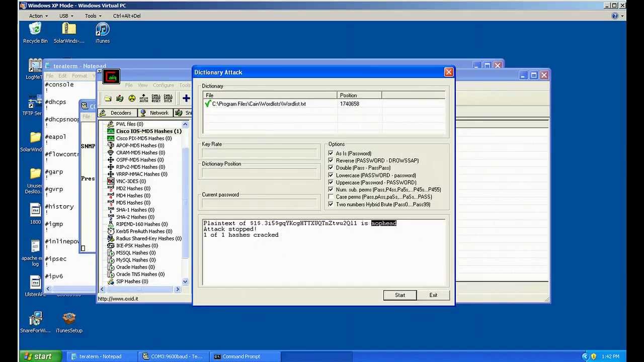Open the USB dropdown in Virtual PC
The image size is (644, 362).
[x=66, y=16]
